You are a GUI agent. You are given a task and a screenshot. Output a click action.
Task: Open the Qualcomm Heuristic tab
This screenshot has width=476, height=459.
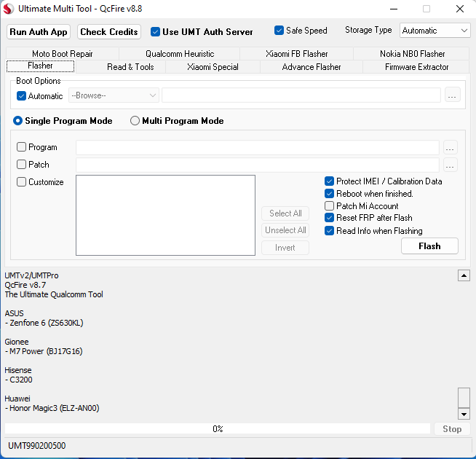pos(180,54)
